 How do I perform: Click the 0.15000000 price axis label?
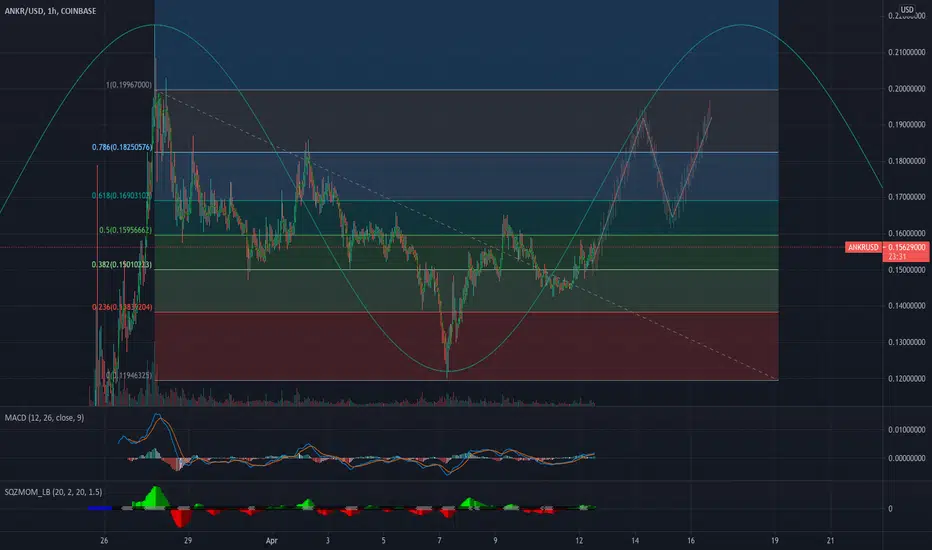point(906,270)
